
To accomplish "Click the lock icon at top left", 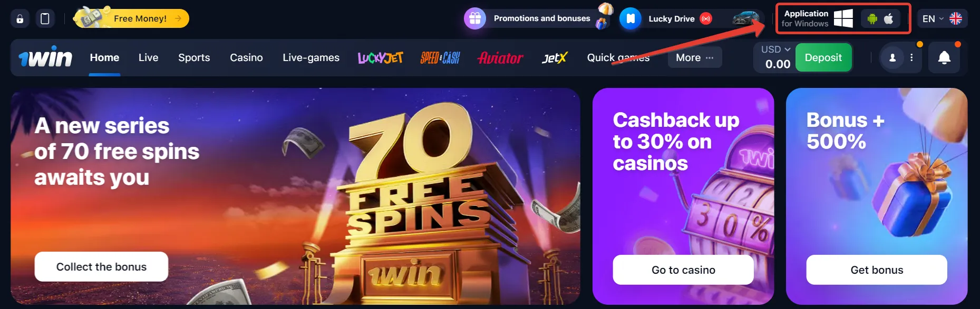I will [x=20, y=19].
